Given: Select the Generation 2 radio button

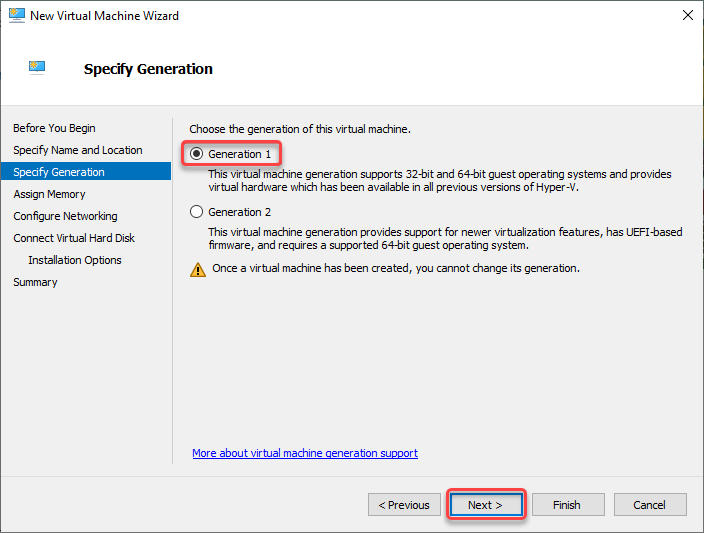Looking at the screenshot, I should coord(196,211).
